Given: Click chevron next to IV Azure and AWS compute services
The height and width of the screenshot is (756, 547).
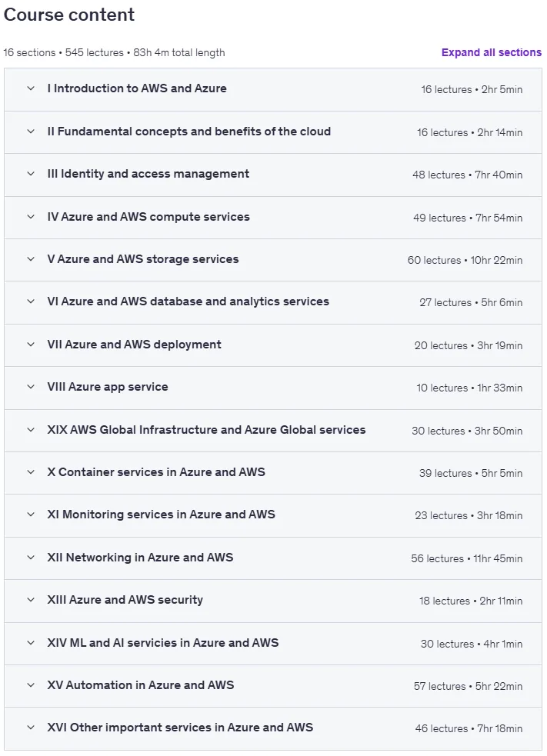Looking at the screenshot, I should tap(31, 217).
